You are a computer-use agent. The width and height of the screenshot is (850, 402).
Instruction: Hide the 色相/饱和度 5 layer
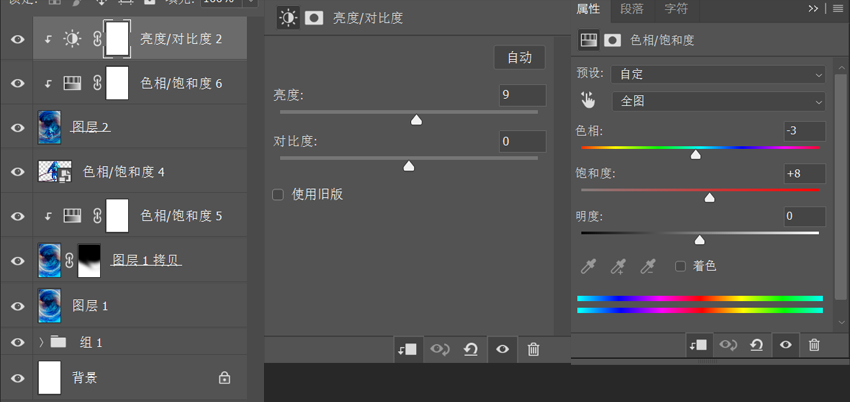tap(18, 216)
